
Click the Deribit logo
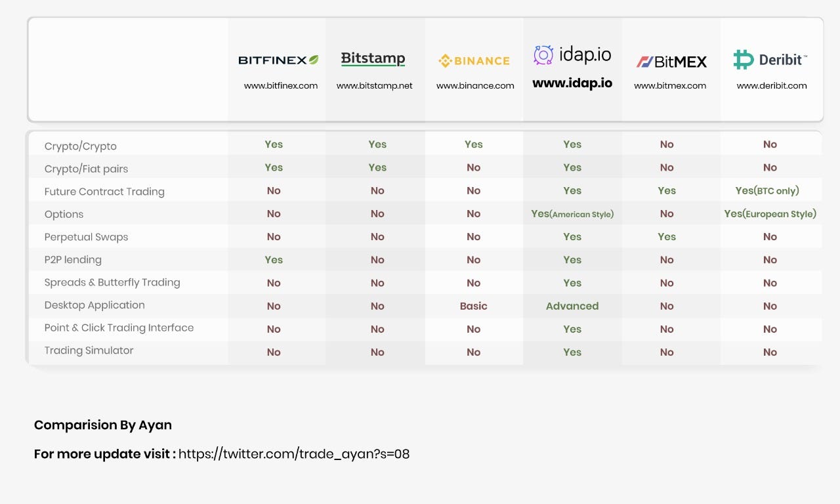[x=770, y=60]
